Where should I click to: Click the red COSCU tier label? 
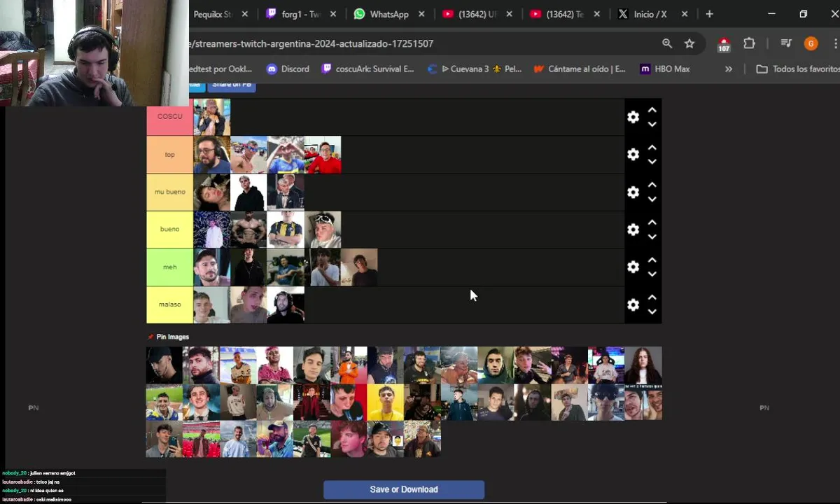tap(169, 117)
